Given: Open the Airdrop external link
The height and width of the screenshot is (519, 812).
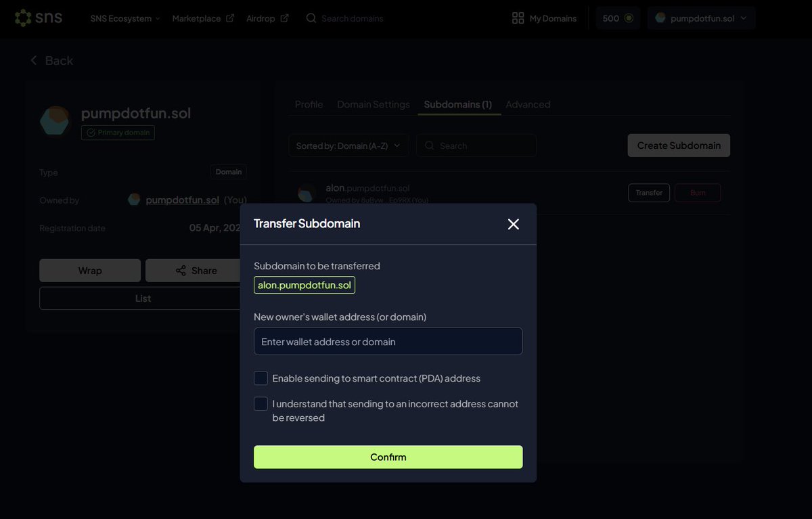Looking at the screenshot, I should click(267, 18).
